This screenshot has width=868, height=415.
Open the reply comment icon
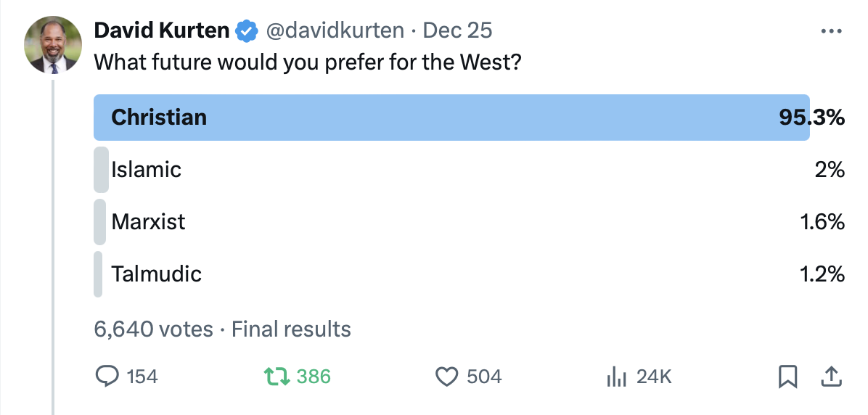(x=107, y=377)
